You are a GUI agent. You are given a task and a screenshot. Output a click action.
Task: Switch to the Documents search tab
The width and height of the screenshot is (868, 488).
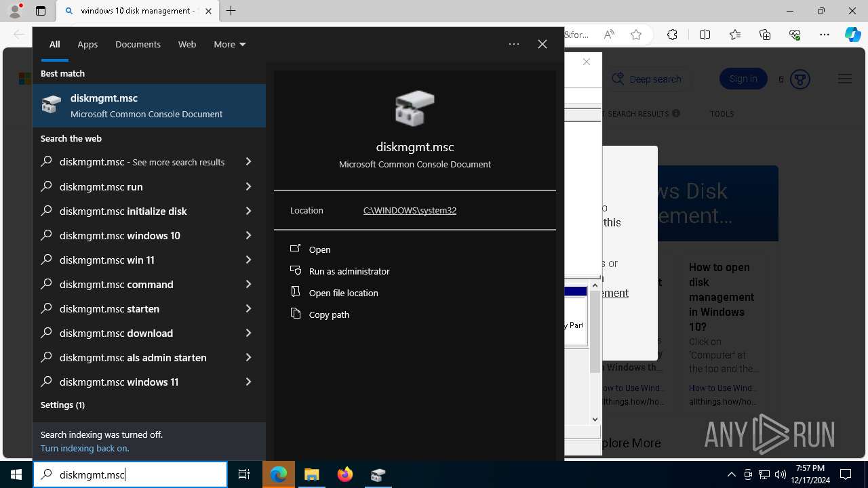pyautogui.click(x=138, y=44)
